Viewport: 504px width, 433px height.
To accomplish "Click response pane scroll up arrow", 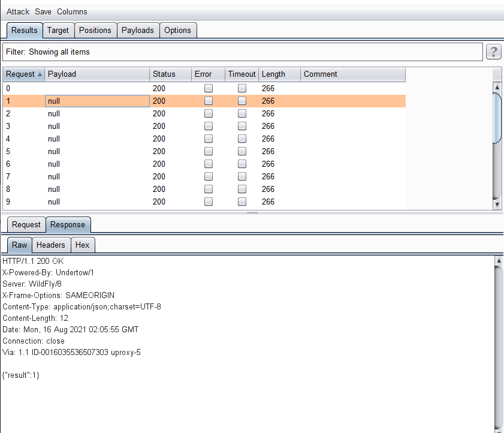I will coord(499,261).
